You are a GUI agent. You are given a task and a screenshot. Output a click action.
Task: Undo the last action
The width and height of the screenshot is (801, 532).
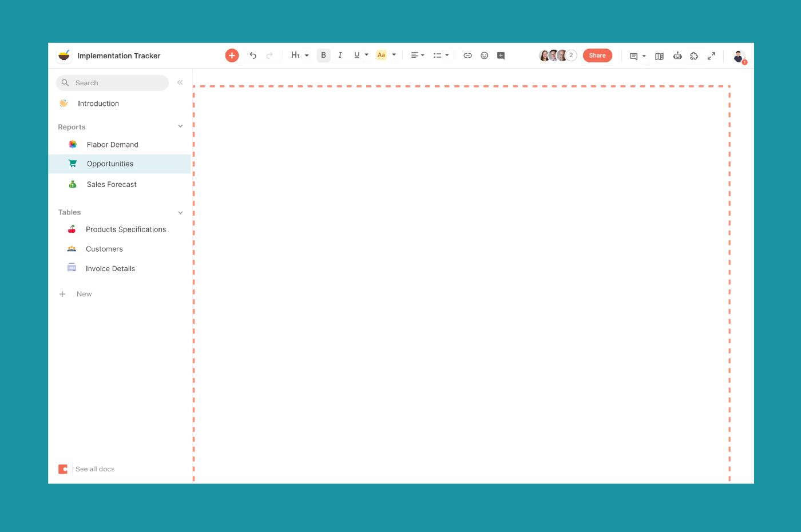(x=253, y=55)
